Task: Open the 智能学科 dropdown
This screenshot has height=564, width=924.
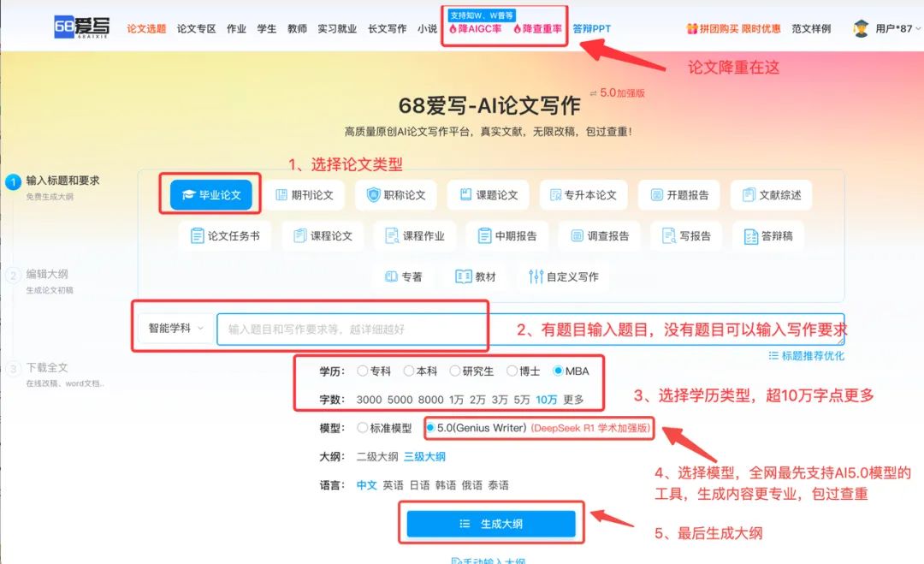Action: tap(175, 329)
